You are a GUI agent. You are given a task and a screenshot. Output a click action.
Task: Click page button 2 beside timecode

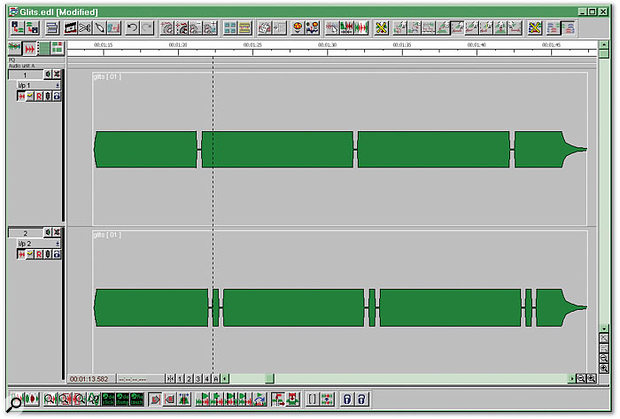pos(189,379)
